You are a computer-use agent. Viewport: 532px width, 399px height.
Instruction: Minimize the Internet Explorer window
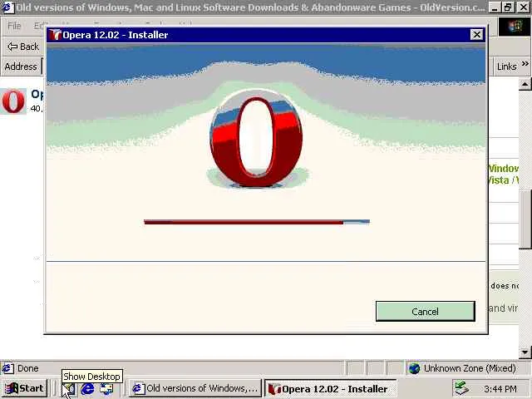coord(495,7)
